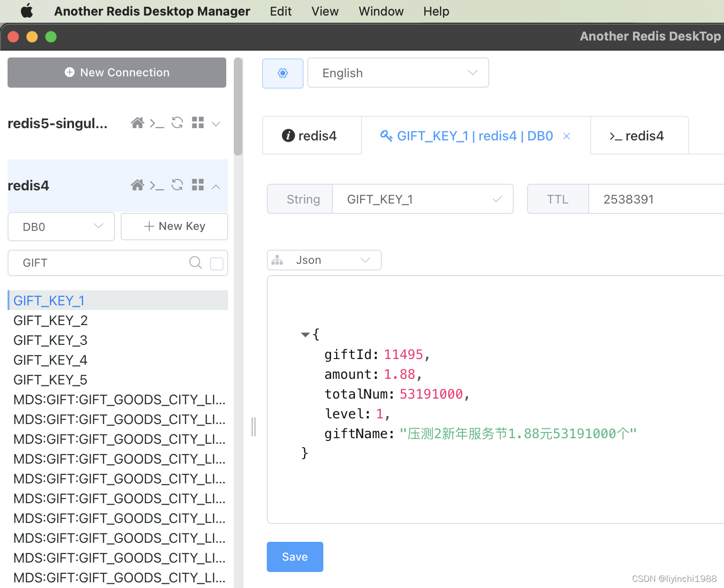Click the search magnifier icon
Viewport: 724px width, 588px height.
pyautogui.click(x=196, y=262)
